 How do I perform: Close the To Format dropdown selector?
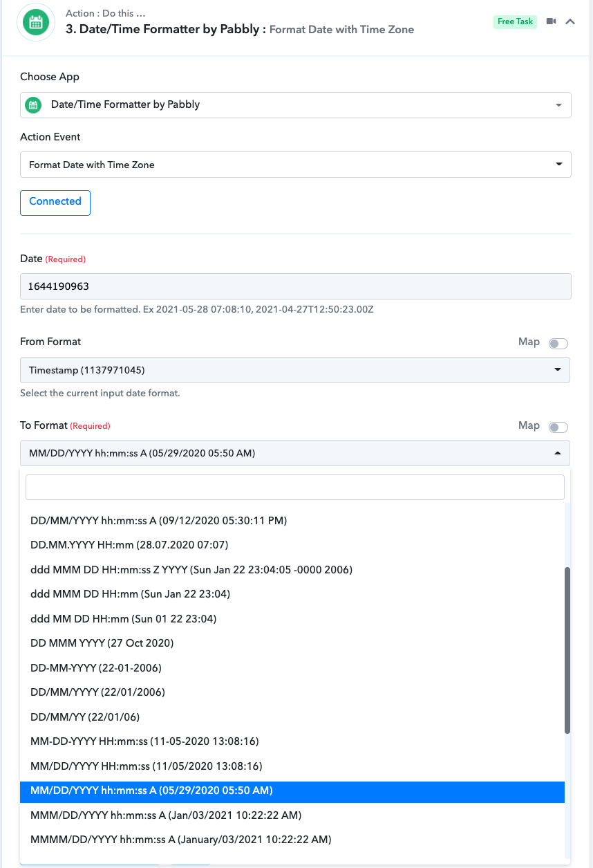pos(295,453)
